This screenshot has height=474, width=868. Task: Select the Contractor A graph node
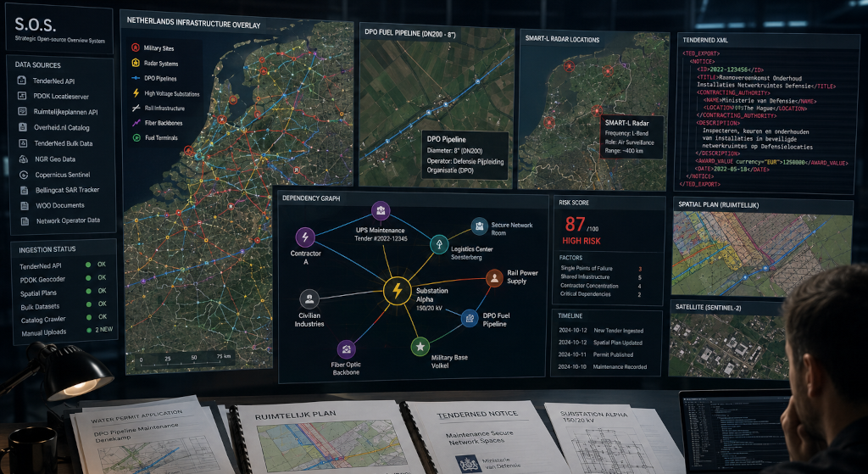coord(305,237)
